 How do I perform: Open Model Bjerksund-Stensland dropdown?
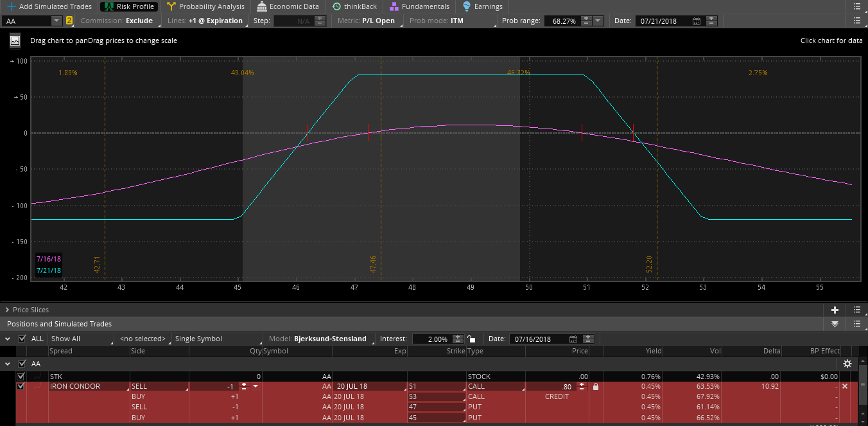[x=322, y=339]
